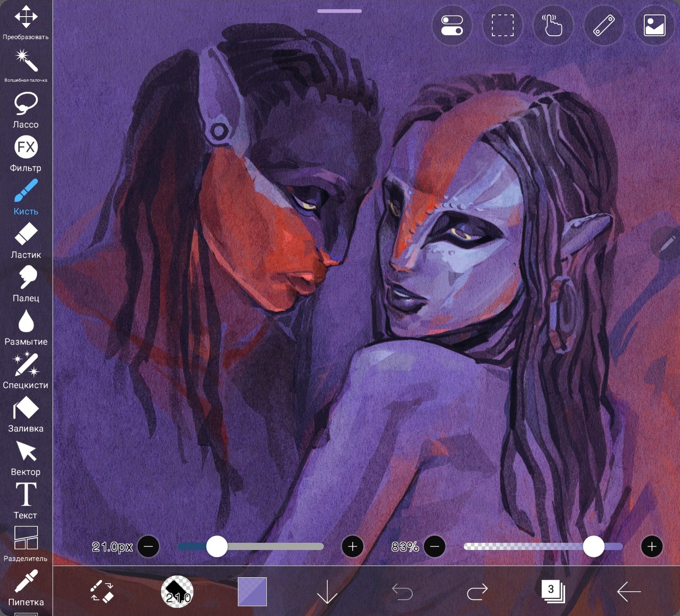Open the FX Filter (Фильтр) tool
The width and height of the screenshot is (680, 616).
coord(26,154)
